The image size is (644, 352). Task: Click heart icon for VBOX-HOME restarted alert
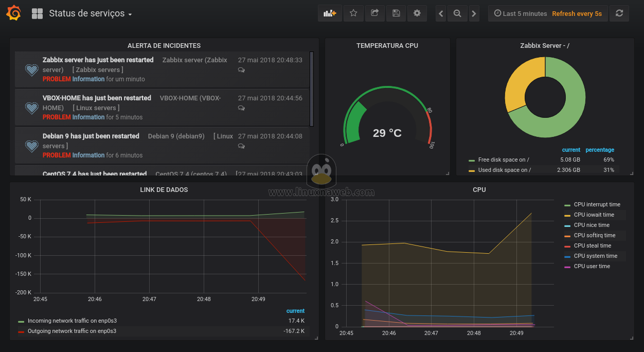(x=32, y=108)
